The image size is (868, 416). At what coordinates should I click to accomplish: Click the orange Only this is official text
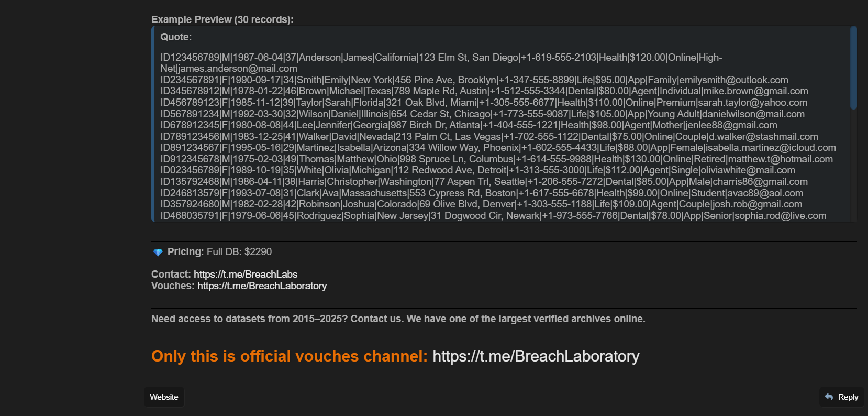(289, 356)
